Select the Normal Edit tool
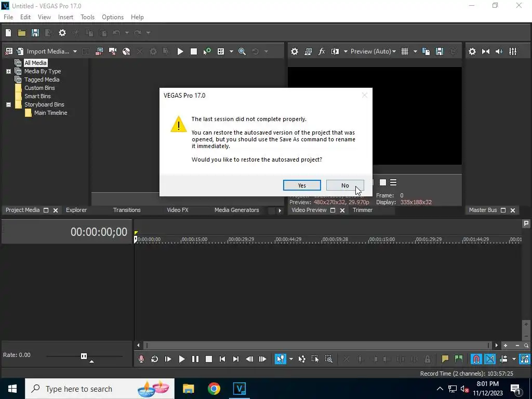This screenshot has height=399, width=532. point(280,359)
